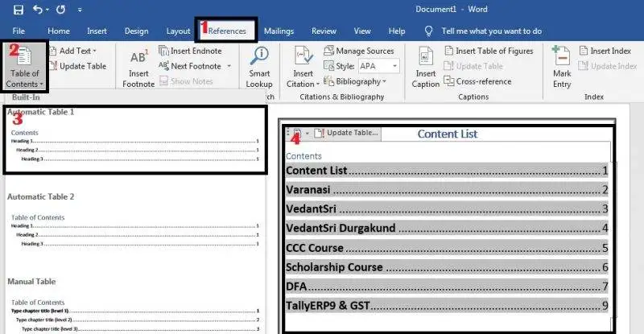Switch to the View tab
This screenshot has height=334, width=644.
362,31
